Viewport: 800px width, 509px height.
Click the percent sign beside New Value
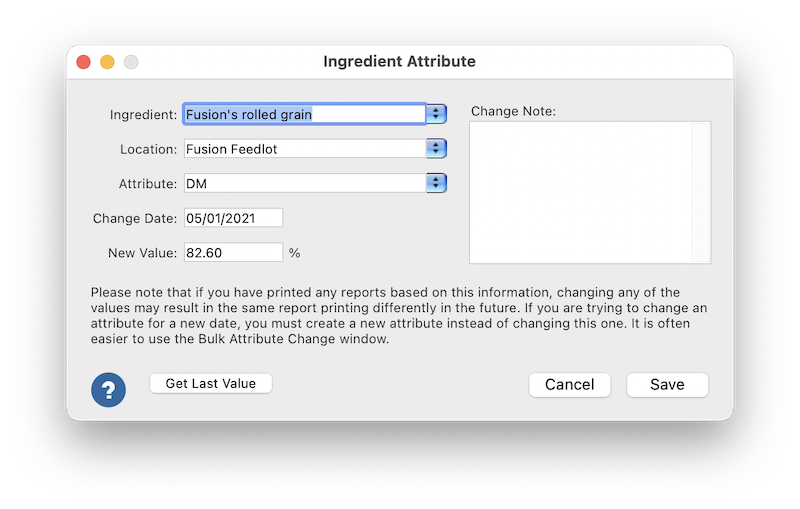pos(294,253)
